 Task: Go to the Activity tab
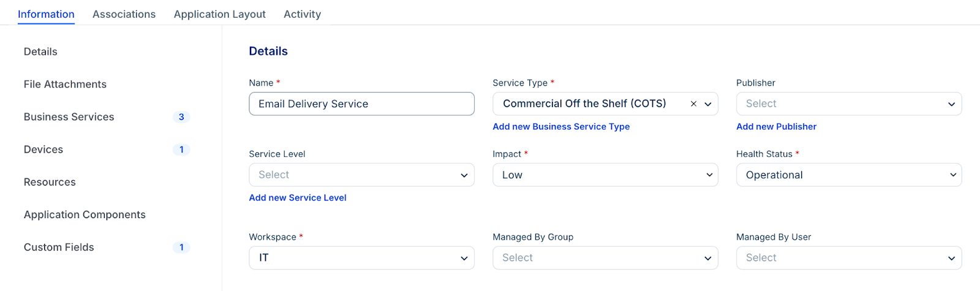pos(302,14)
